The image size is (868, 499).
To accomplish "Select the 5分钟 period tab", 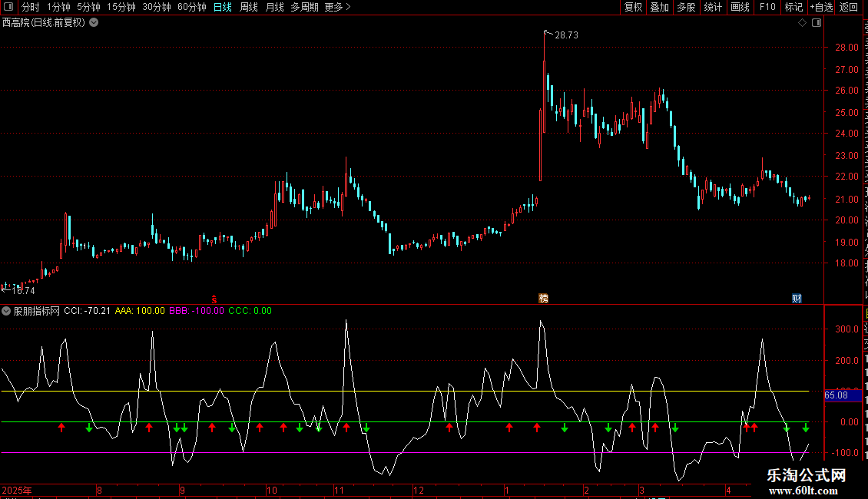I will 88,7.
